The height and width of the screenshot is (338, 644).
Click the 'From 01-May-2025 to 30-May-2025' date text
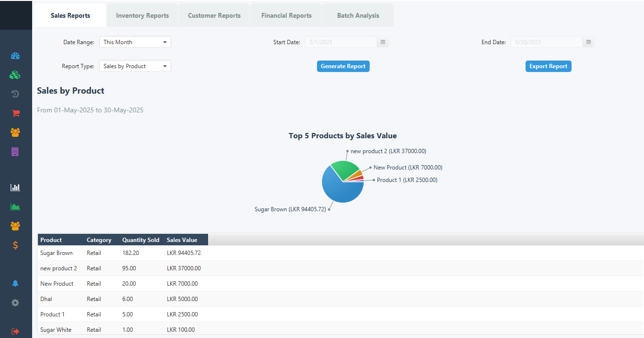90,110
